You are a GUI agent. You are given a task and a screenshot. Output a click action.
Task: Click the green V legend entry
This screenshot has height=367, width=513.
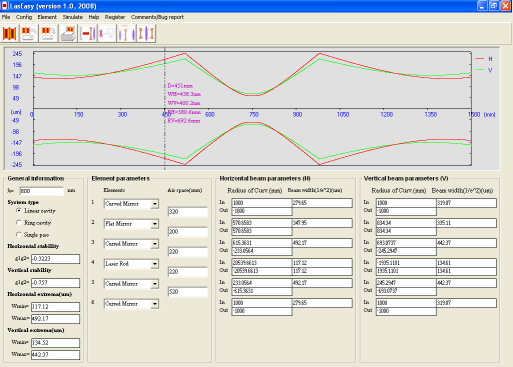484,70
